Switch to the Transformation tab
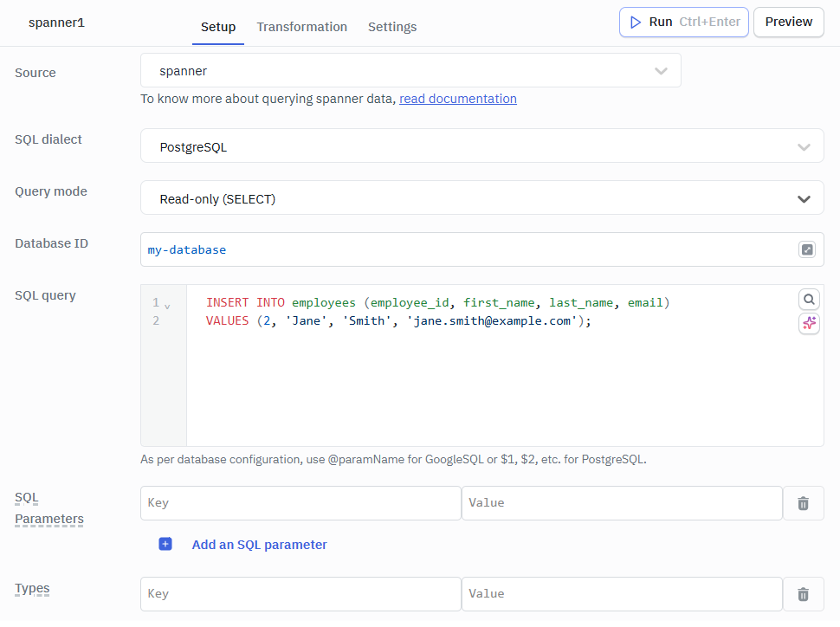 [x=301, y=27]
